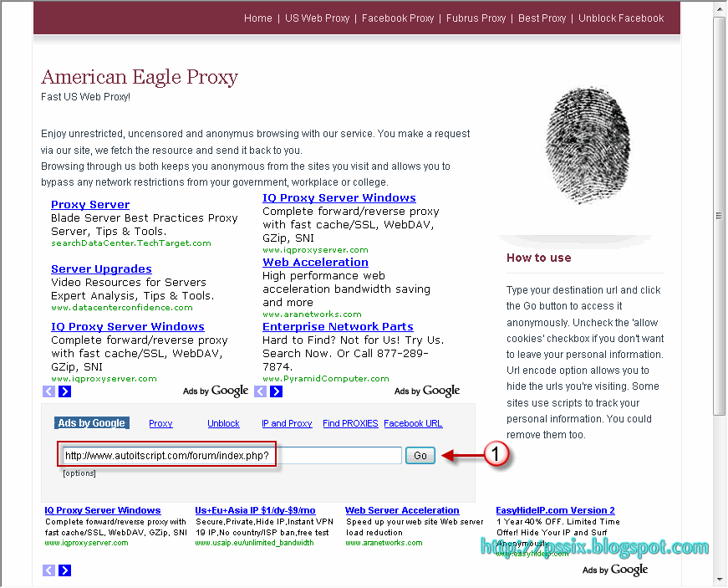Image resolution: width=728 pixels, height=588 pixels.
Task: Click next arrow in bottom ad row
Action: pyautogui.click(x=65, y=570)
